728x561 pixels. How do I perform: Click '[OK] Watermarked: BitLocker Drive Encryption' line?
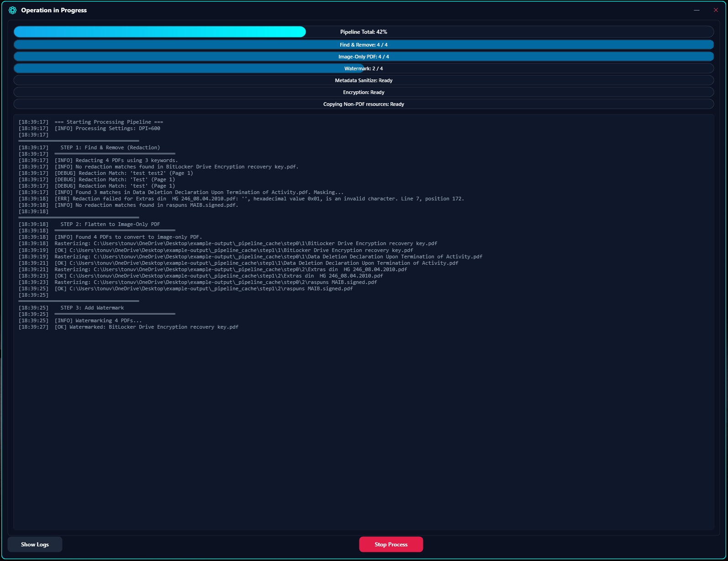click(x=129, y=327)
